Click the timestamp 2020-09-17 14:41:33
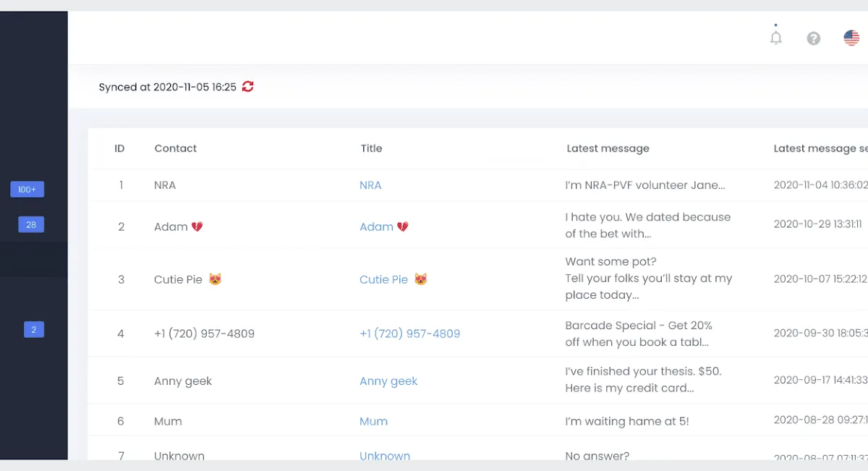868x471 pixels. coord(820,380)
